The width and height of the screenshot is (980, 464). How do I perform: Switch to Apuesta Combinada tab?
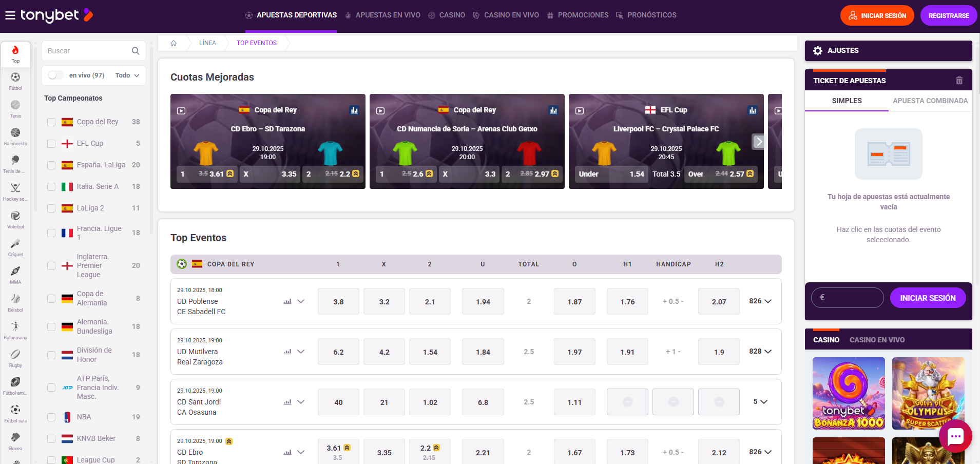click(x=930, y=101)
